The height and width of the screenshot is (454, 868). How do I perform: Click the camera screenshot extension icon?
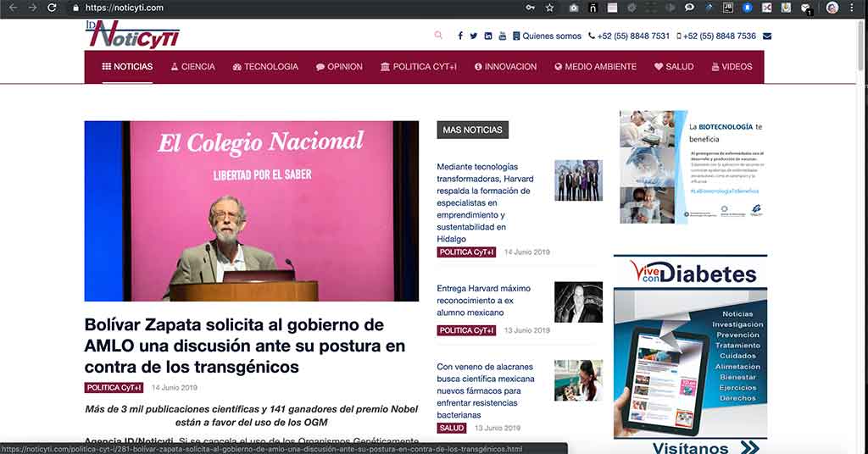(574, 8)
